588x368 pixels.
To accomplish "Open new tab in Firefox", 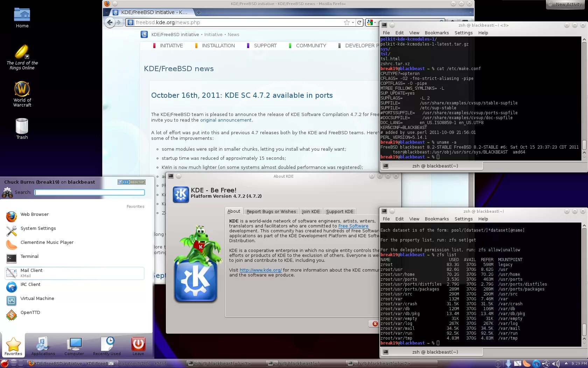I will (x=198, y=12).
